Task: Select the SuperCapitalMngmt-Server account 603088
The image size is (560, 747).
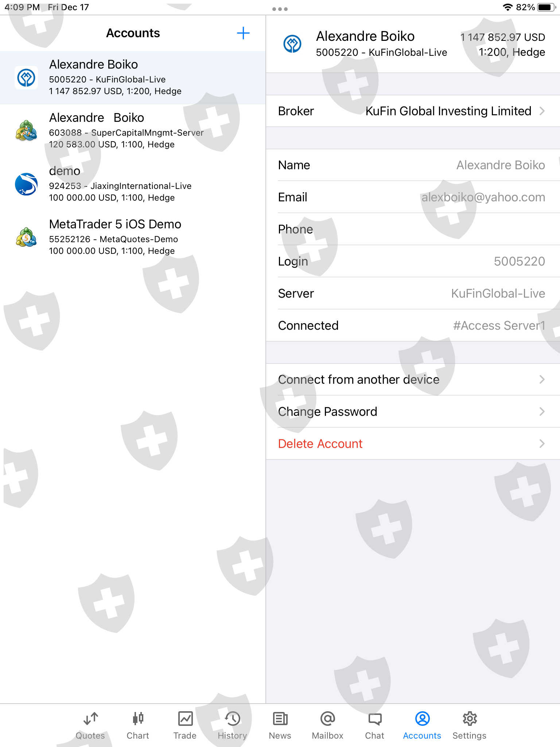Action: [x=133, y=131]
